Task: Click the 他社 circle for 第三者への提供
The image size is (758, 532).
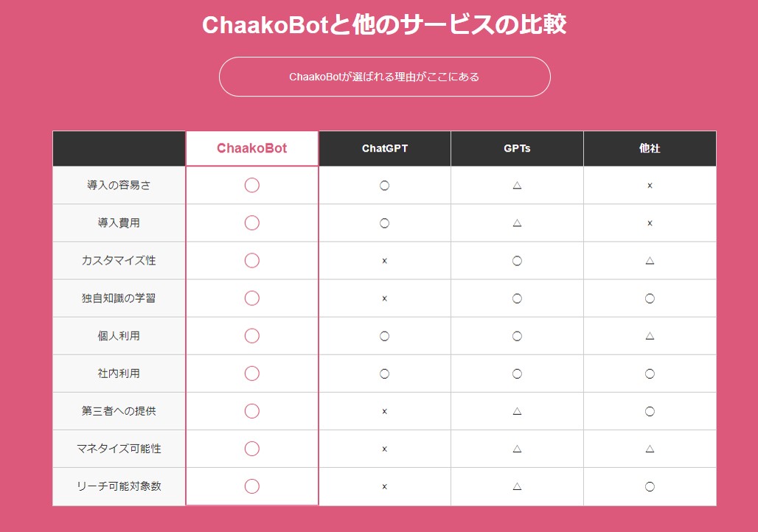Action: 650,411
